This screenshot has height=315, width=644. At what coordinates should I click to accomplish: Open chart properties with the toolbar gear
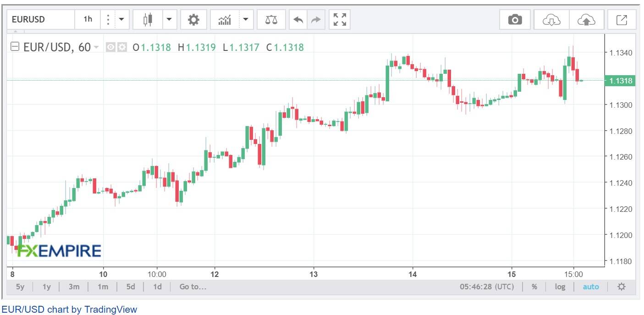[x=194, y=19]
